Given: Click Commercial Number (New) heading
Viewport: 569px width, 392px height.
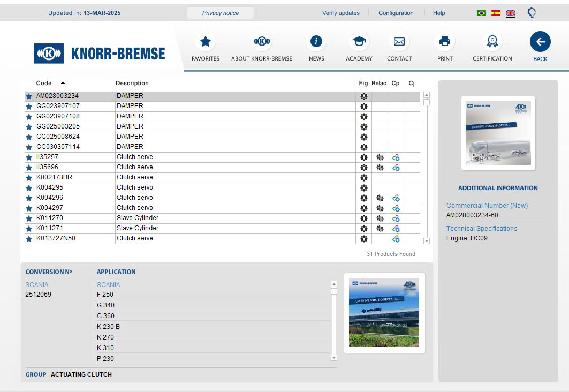Looking at the screenshot, I should (487, 206).
